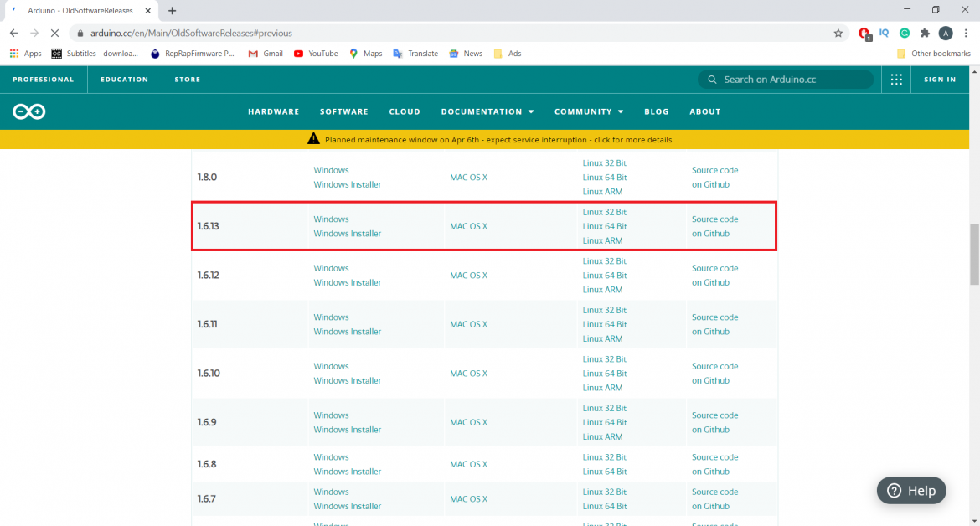Click the page vertical scrollbar thumb
Image resolution: width=980 pixels, height=526 pixels.
973,255
